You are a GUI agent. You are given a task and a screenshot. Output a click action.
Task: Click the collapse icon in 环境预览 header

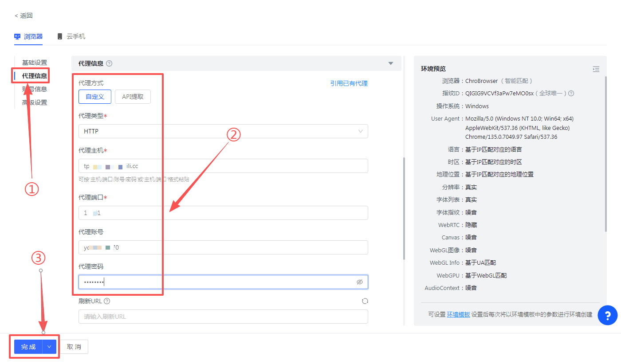pyautogui.click(x=596, y=69)
